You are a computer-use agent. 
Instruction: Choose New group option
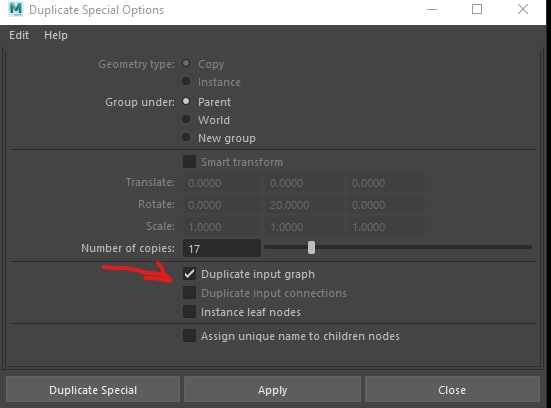(x=186, y=137)
